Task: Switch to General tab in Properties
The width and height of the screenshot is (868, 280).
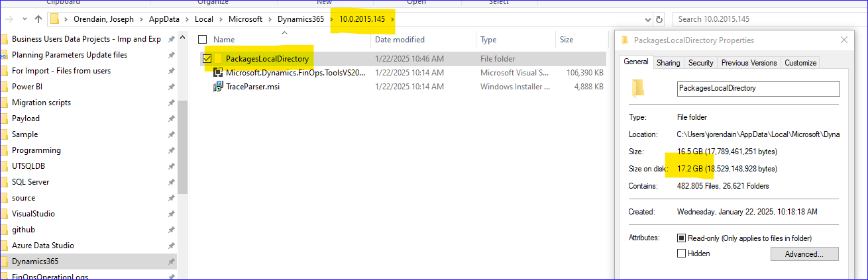Action: tap(636, 62)
